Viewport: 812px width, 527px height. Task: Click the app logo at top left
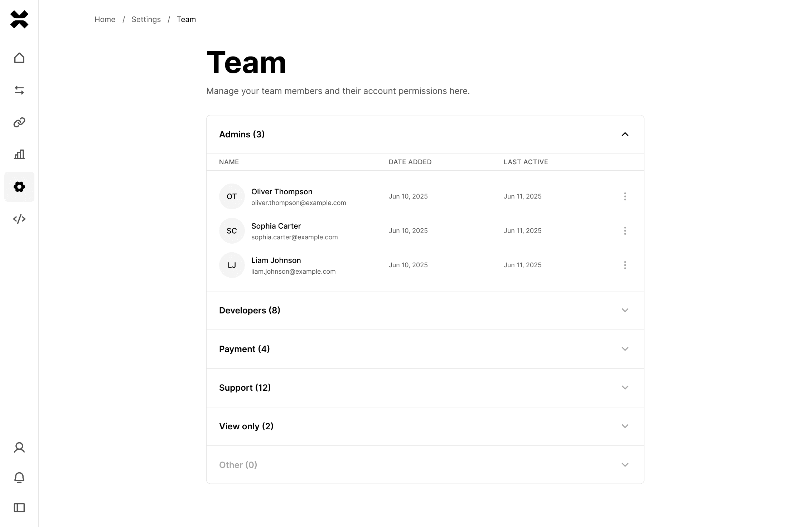pos(19,19)
